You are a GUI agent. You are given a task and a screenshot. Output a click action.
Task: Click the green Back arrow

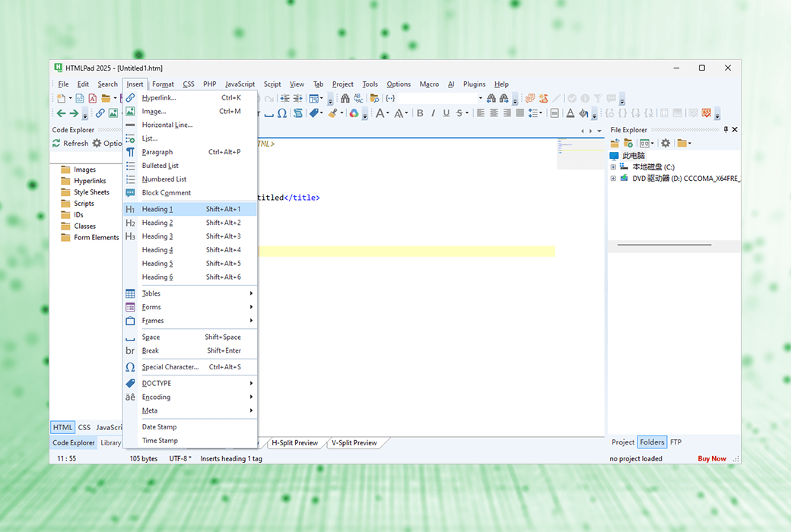(x=61, y=113)
